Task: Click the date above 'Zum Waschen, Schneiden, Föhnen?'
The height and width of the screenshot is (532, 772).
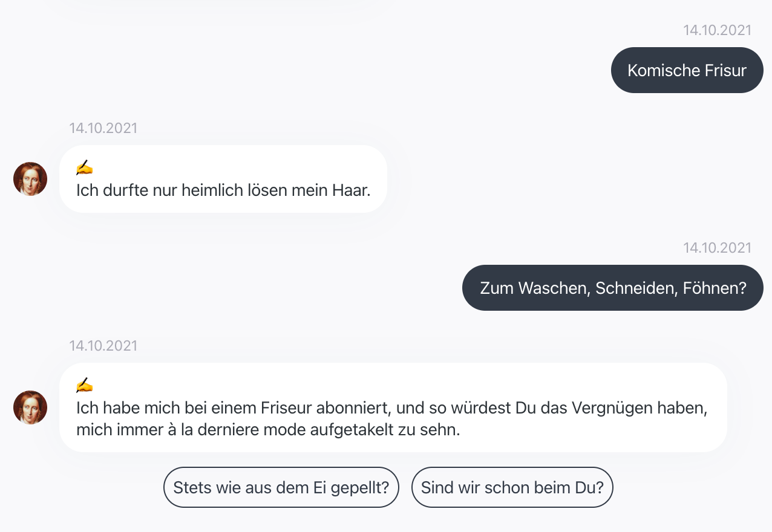Action: pyautogui.click(x=717, y=248)
